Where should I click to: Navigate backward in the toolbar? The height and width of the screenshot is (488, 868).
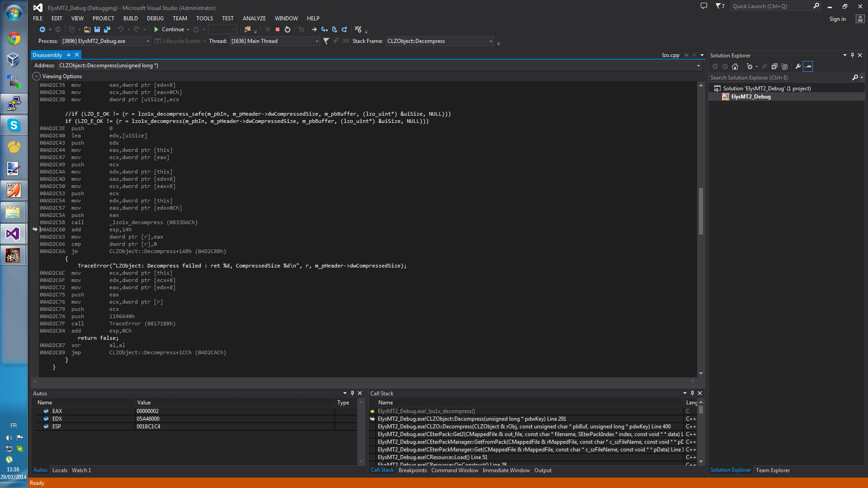tap(42, 29)
